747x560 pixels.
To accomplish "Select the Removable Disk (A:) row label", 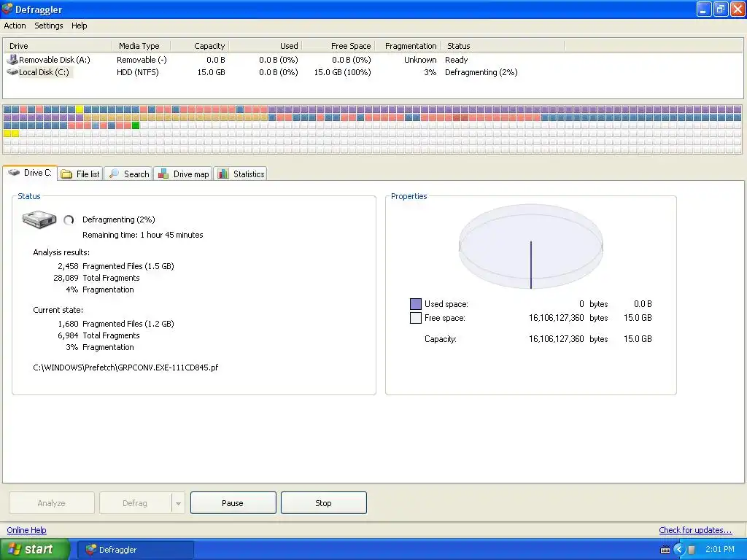I will (54, 60).
